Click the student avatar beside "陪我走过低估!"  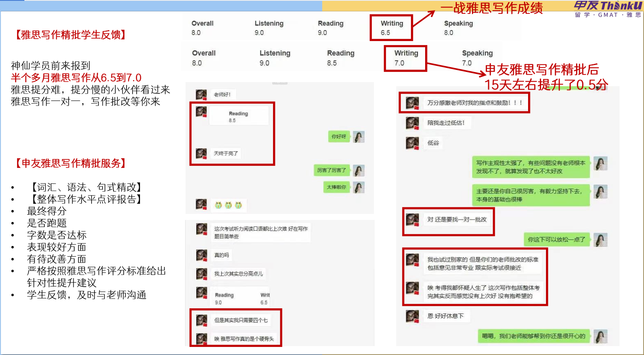pyautogui.click(x=413, y=123)
